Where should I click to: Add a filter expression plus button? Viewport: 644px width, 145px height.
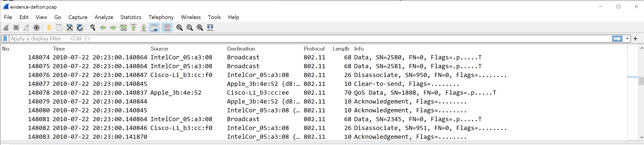click(636, 39)
